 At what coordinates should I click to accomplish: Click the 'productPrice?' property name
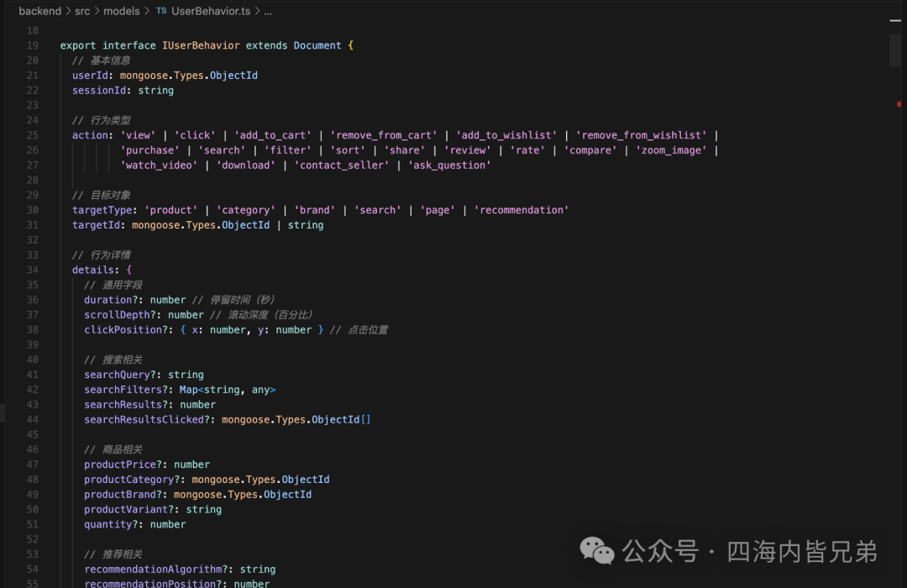point(123,465)
